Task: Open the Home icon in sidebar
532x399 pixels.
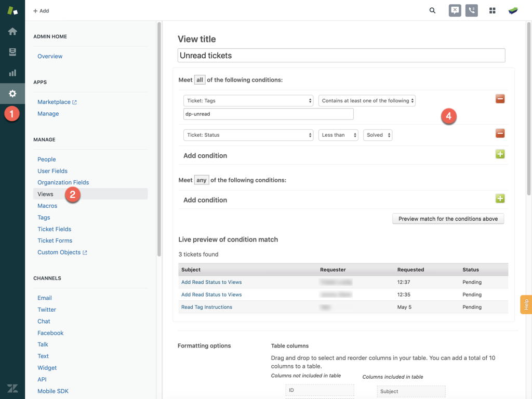Action: click(x=12, y=31)
